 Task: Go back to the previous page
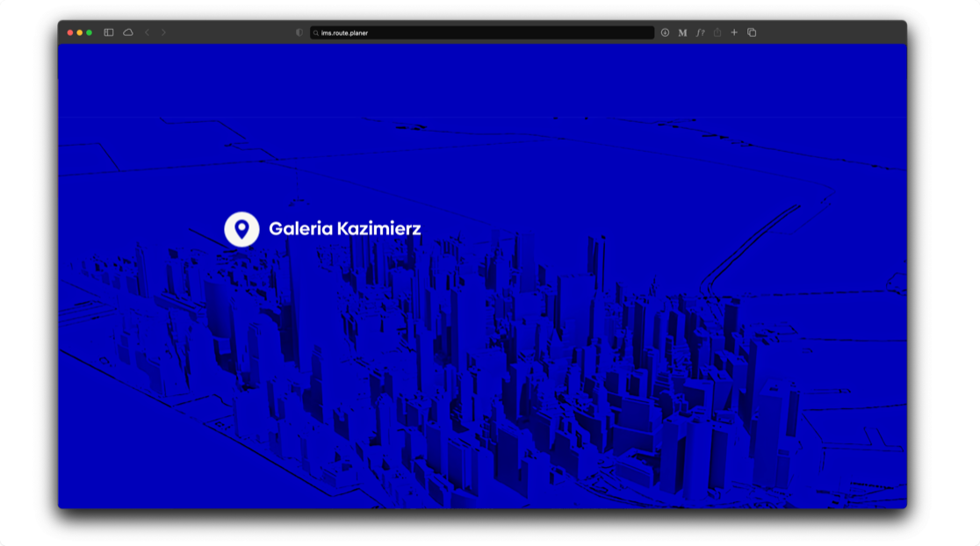click(148, 32)
